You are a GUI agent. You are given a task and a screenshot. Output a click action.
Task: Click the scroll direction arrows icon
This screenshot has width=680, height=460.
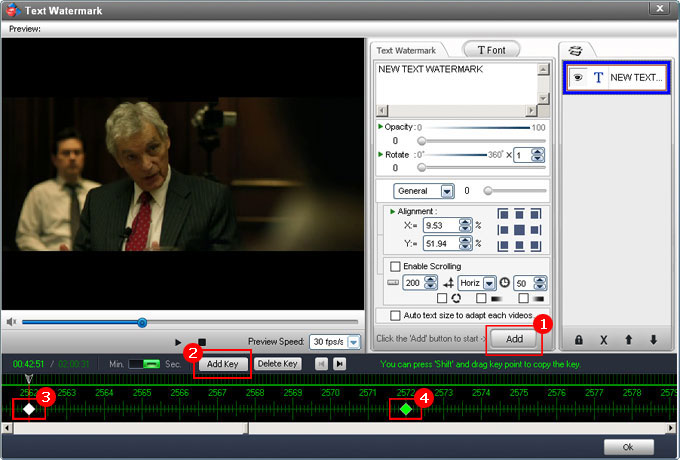pos(448,283)
